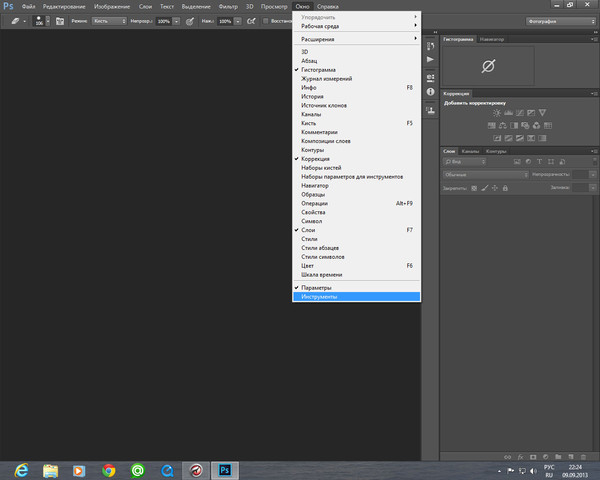The width and height of the screenshot is (600, 480).
Task: Open the Info panel icon in dock
Action: tap(430, 92)
